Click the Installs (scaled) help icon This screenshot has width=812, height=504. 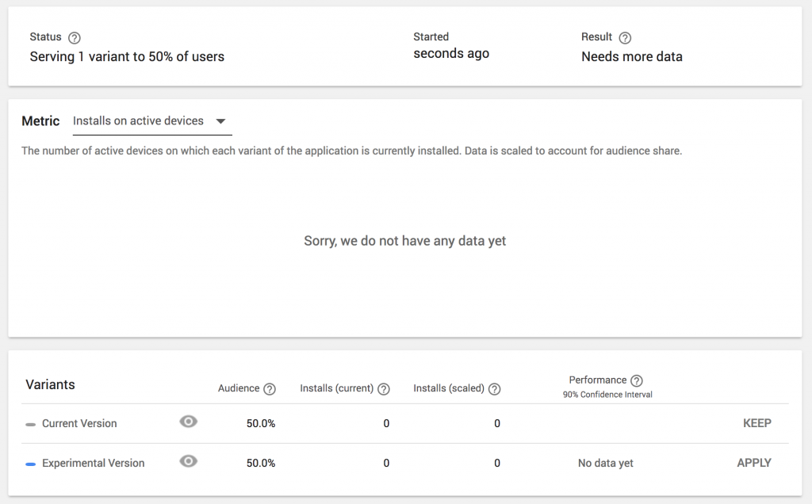point(495,389)
